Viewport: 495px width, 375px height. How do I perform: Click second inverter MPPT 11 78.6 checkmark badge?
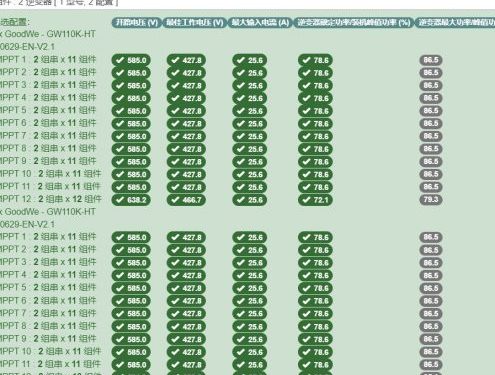315,365
